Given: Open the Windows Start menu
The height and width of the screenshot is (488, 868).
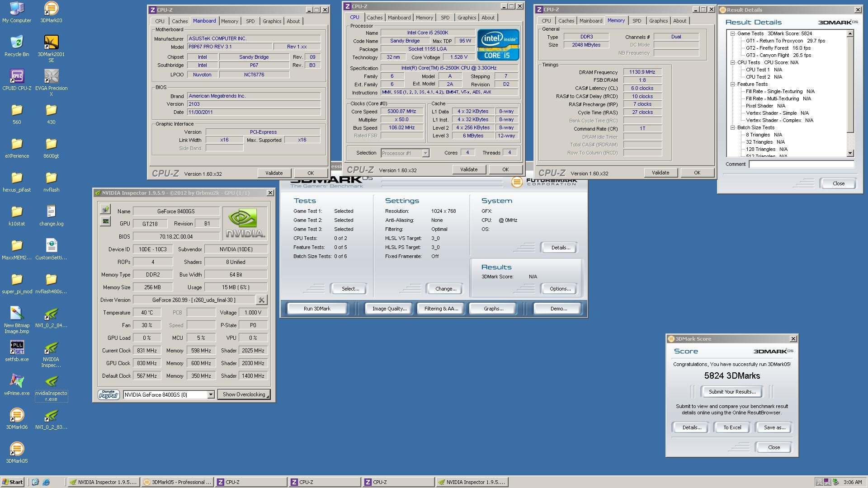Looking at the screenshot, I should click(13, 482).
